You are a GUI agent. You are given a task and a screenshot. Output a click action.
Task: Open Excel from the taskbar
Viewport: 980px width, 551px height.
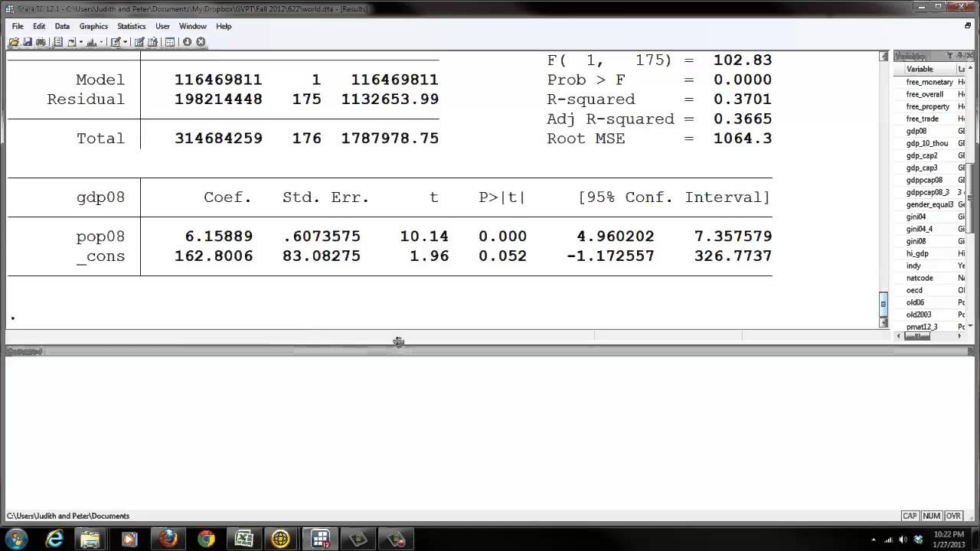pyautogui.click(x=244, y=539)
